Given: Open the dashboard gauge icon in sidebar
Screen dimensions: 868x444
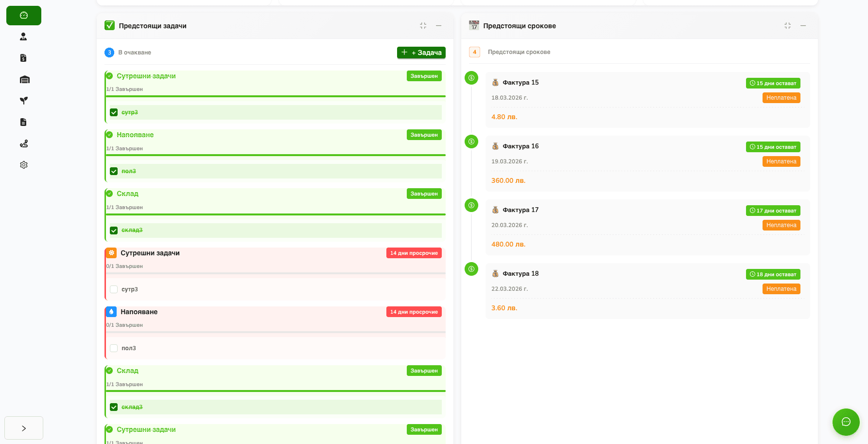Looking at the screenshot, I should point(23,16).
